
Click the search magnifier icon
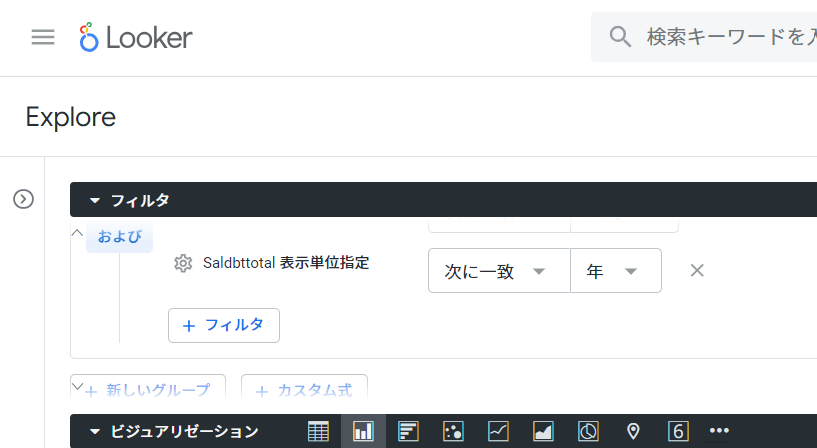620,37
